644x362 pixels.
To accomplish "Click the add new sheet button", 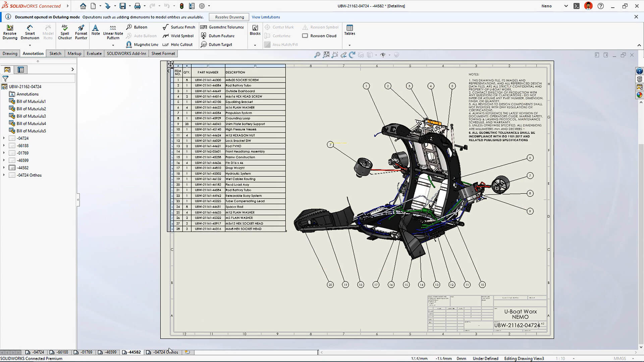I will (187, 352).
